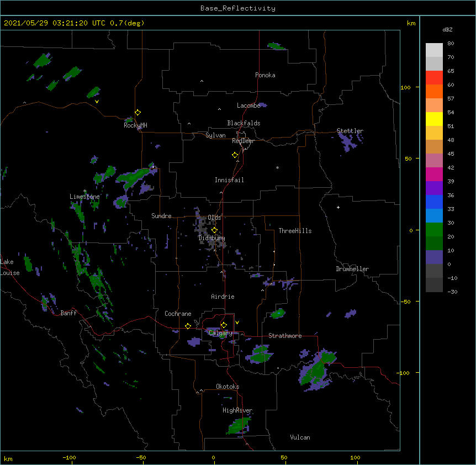Select the magenta 39-42 dBZ legend swatch

(x=434, y=174)
